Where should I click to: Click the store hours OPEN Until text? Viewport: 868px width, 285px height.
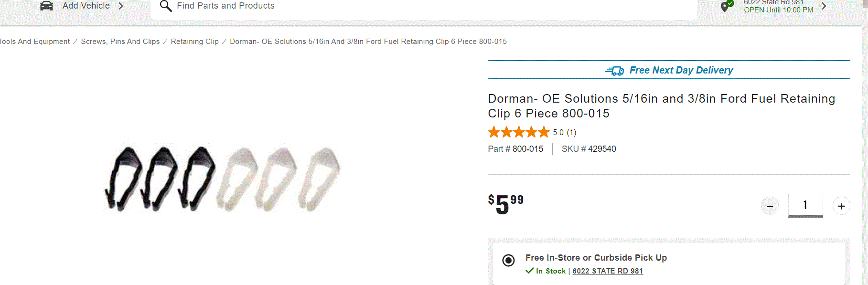click(x=778, y=10)
